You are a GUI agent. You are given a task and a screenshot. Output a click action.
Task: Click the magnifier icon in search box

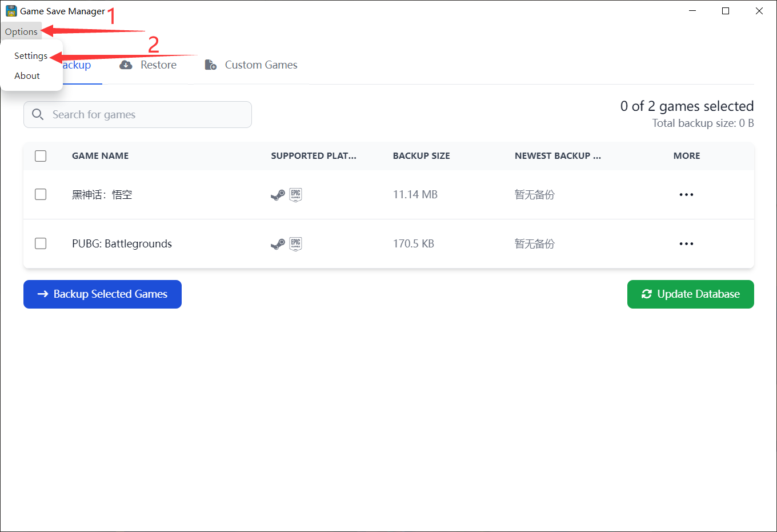(x=38, y=114)
